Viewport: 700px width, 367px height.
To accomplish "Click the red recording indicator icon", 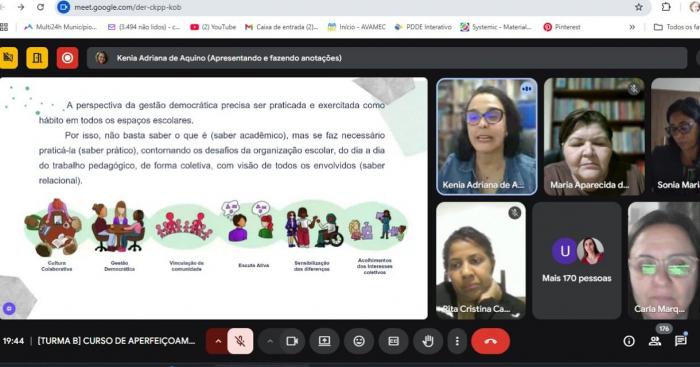I will click(x=67, y=58).
